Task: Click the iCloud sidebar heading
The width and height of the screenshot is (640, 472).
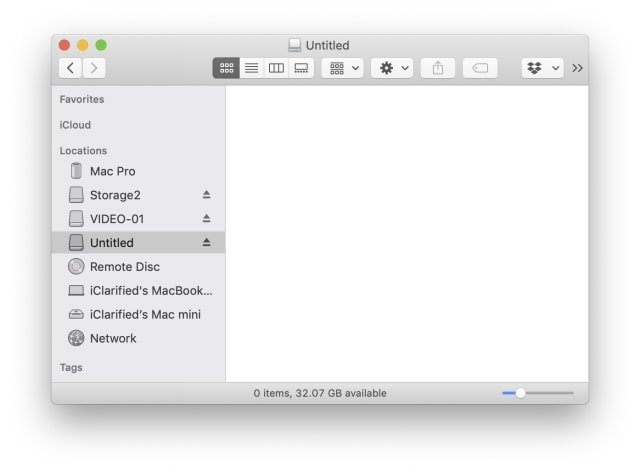Action: click(75, 125)
